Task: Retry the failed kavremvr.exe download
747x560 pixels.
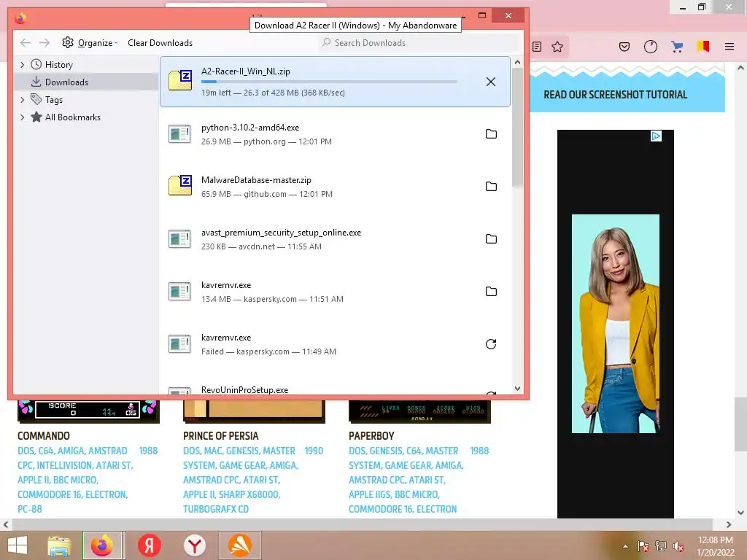Action: [x=491, y=344]
